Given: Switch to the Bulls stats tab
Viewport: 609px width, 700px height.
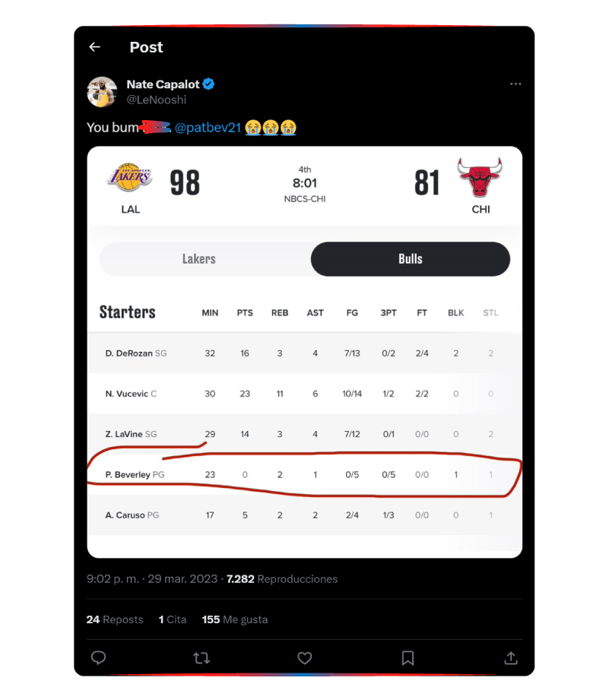Looking at the screenshot, I should (410, 258).
